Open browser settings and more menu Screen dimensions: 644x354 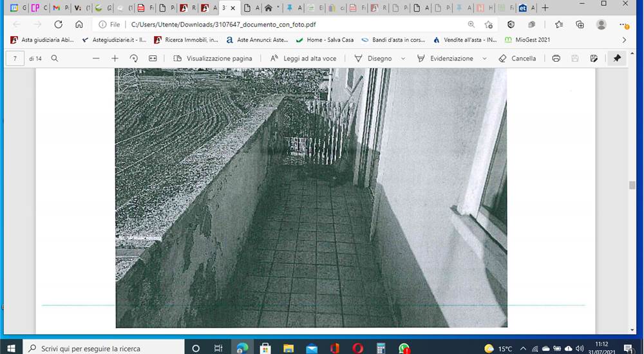[624, 25]
